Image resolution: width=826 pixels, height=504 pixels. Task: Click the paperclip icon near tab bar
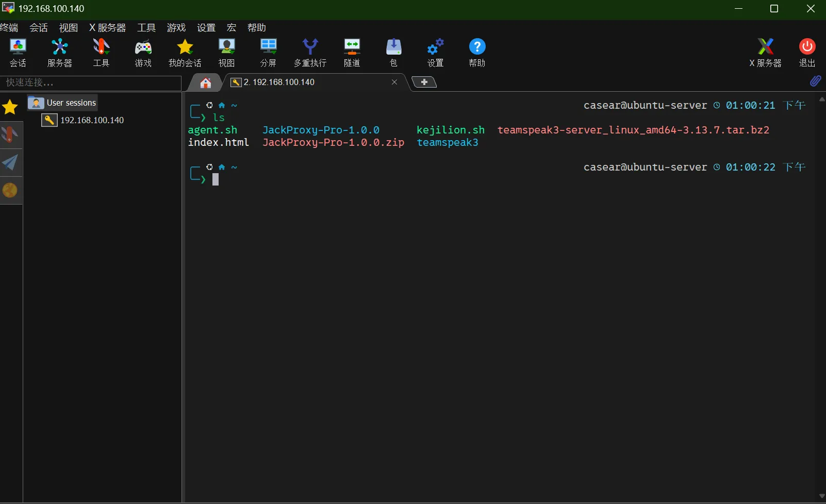(x=815, y=81)
